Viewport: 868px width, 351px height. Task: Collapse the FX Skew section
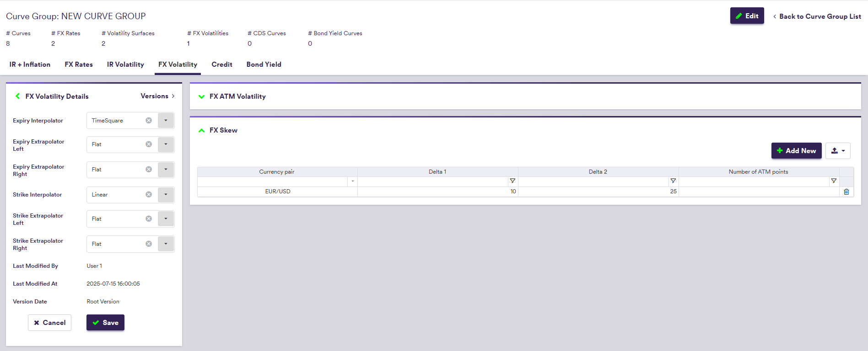(201, 131)
